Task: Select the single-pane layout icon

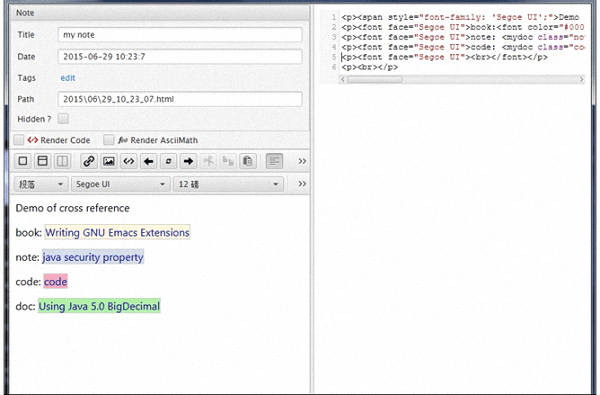Action: point(23,161)
